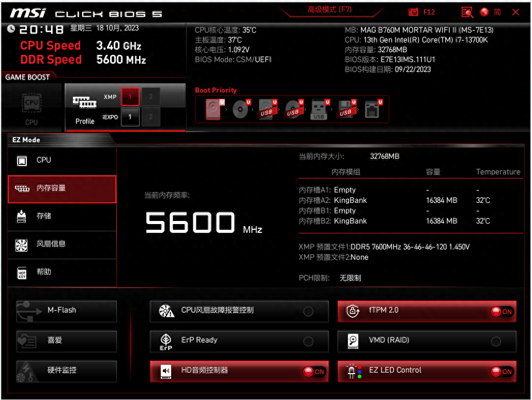Click the CPU Game Boost icon
Viewport: 532px width, 400px height.
click(x=32, y=102)
